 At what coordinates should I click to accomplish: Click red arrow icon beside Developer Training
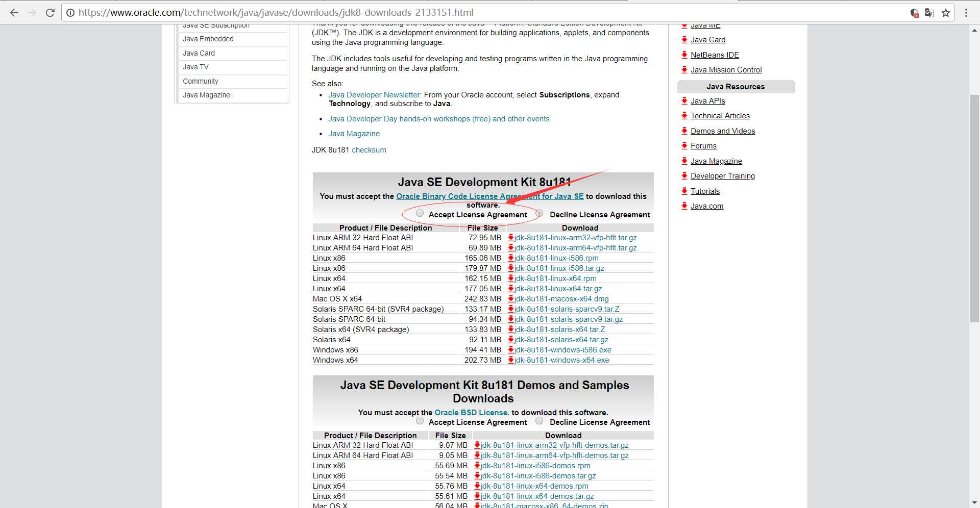[x=684, y=175]
